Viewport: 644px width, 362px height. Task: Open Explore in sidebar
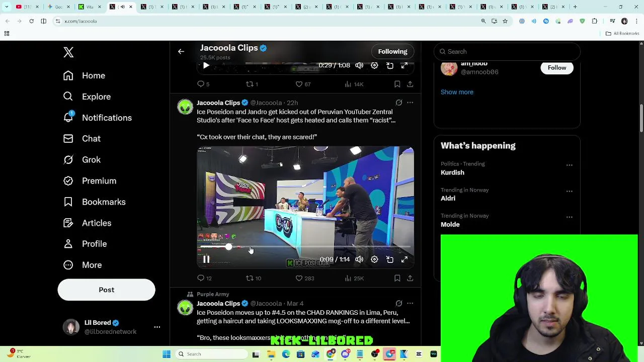[87, 97]
